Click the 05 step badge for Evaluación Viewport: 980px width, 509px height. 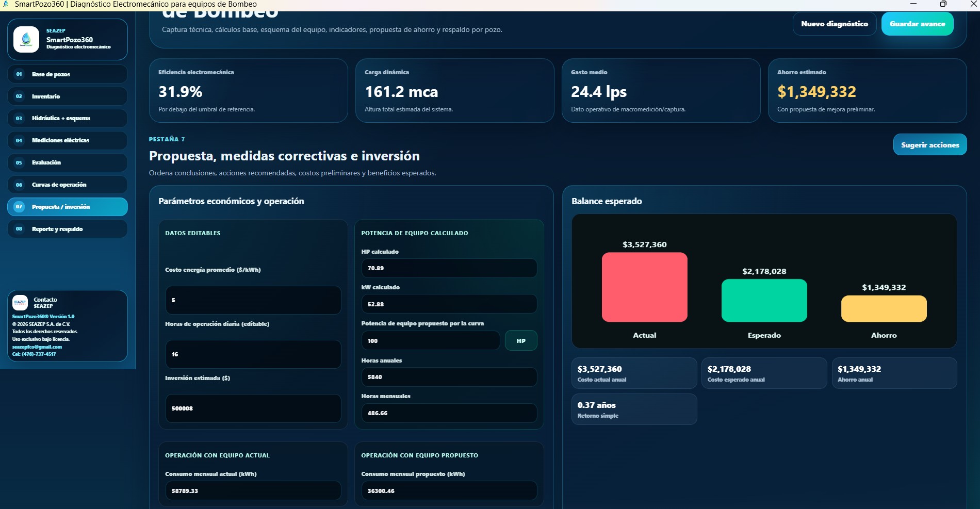click(x=19, y=162)
